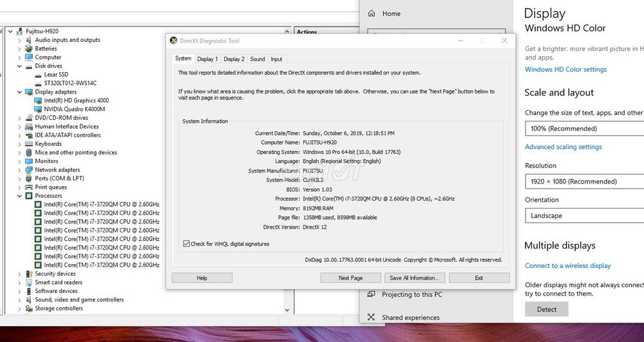The width and height of the screenshot is (644, 342).
Task: Expand the Monitors node
Action: tap(19, 162)
